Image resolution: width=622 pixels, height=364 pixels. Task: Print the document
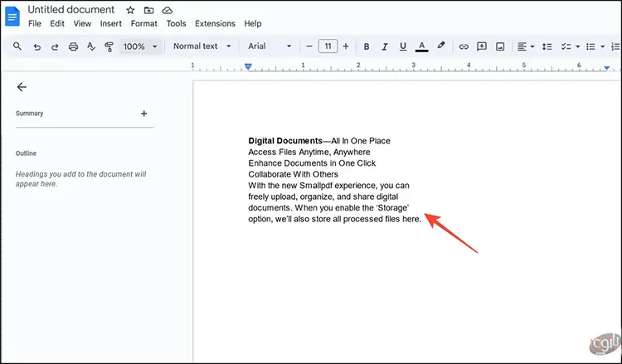pyautogui.click(x=73, y=46)
